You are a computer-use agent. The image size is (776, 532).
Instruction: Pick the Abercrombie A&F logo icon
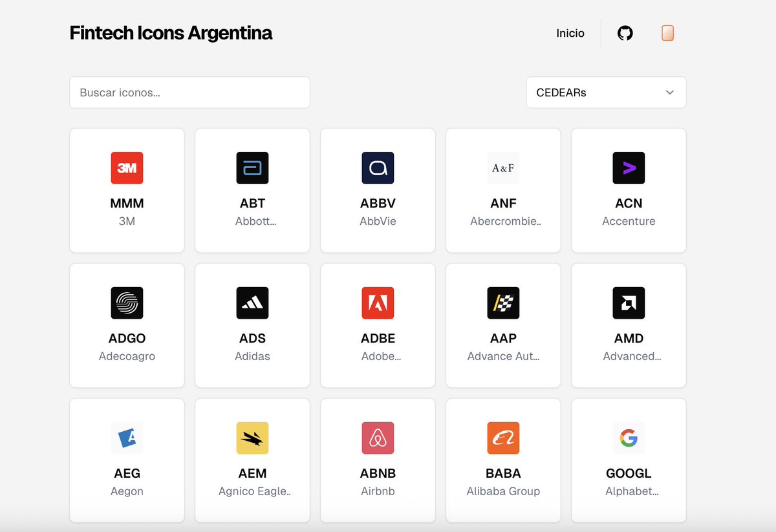coord(503,168)
